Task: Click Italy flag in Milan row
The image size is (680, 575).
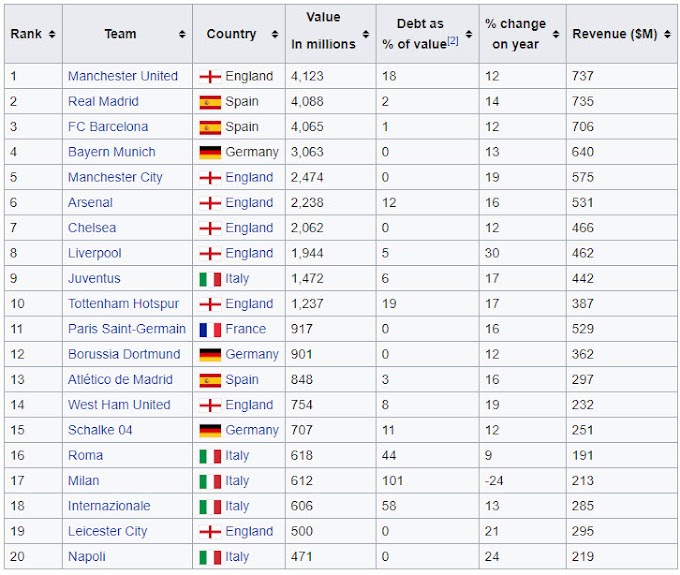Action: (210, 481)
